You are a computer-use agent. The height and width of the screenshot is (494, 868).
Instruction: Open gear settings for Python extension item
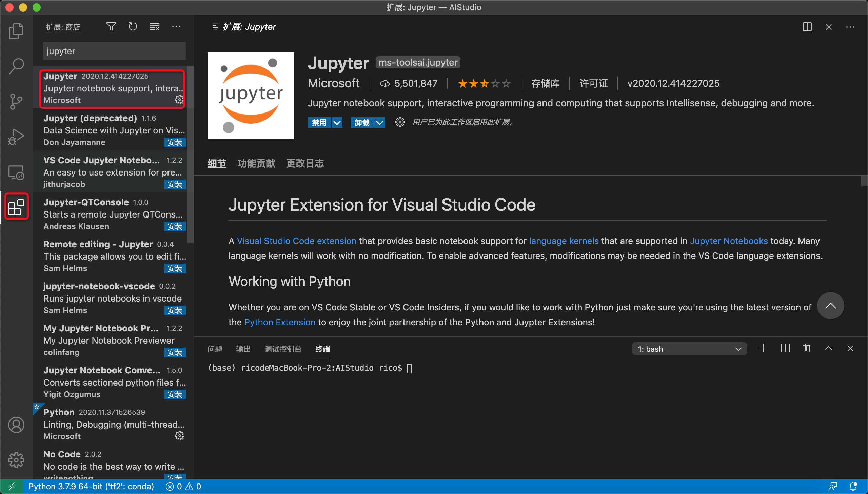180,436
